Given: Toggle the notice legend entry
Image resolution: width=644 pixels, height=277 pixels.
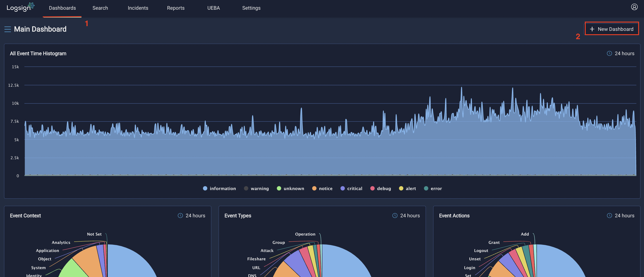Looking at the screenshot, I should click(322, 188).
